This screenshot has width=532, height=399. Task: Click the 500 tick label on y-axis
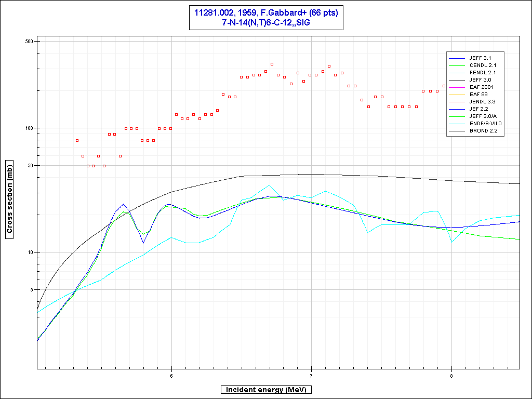tap(29, 42)
